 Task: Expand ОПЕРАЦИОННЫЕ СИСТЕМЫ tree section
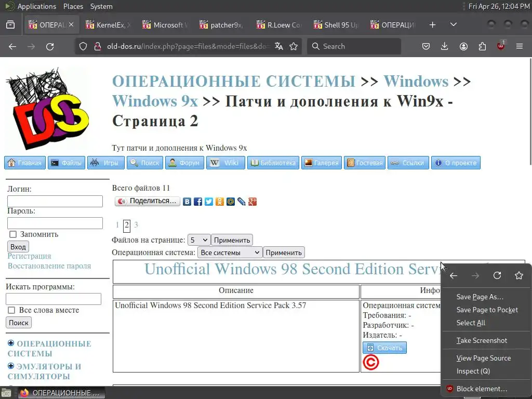coord(11,343)
